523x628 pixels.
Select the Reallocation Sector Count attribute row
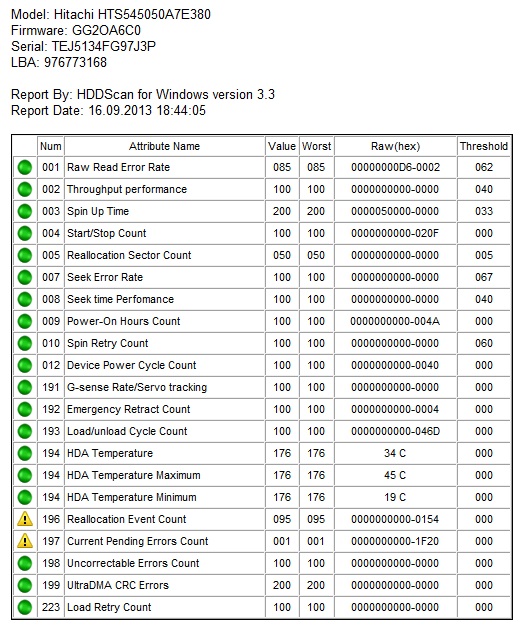[262, 255]
